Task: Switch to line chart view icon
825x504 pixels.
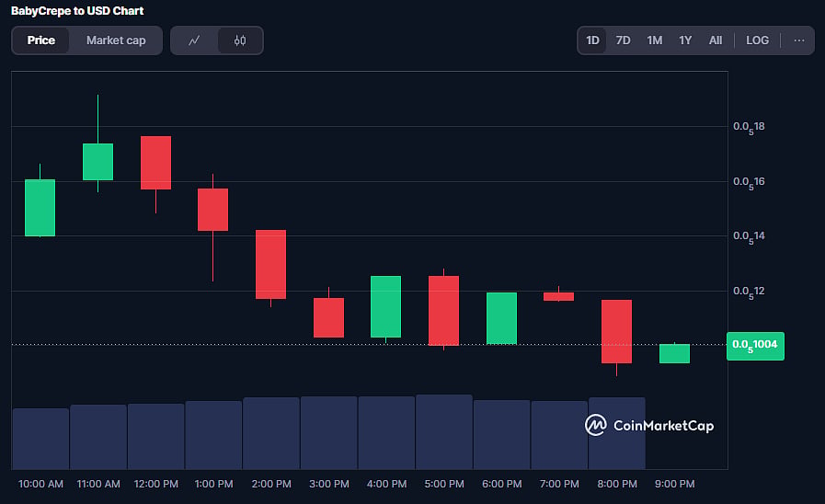Action: [x=194, y=40]
